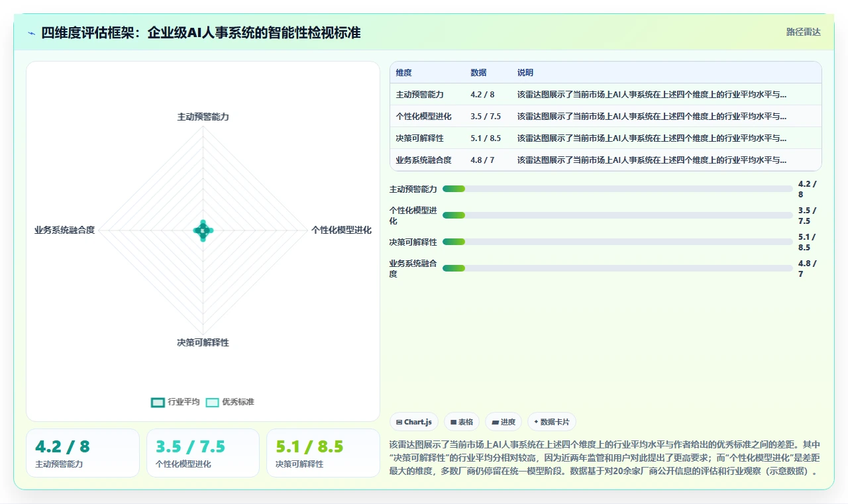Click the 行业平均 legend color box
This screenshot has height=504, width=848.
pos(158,402)
